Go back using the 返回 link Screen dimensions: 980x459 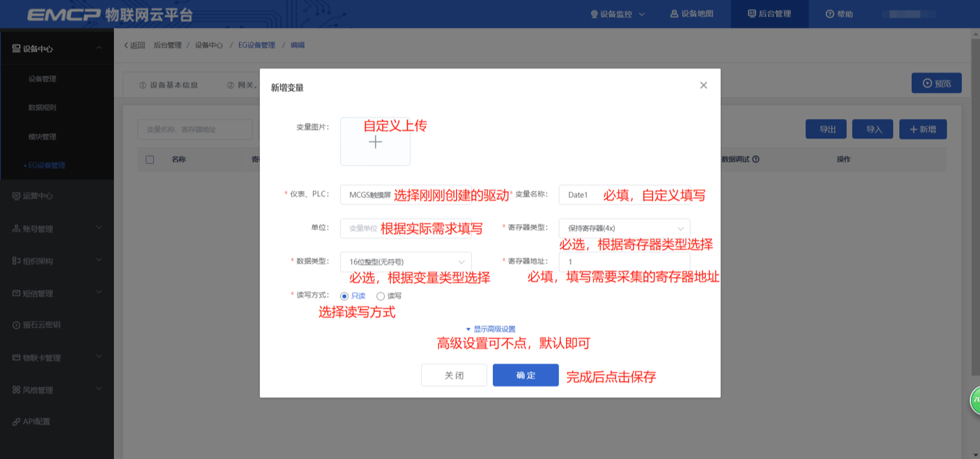tap(135, 45)
